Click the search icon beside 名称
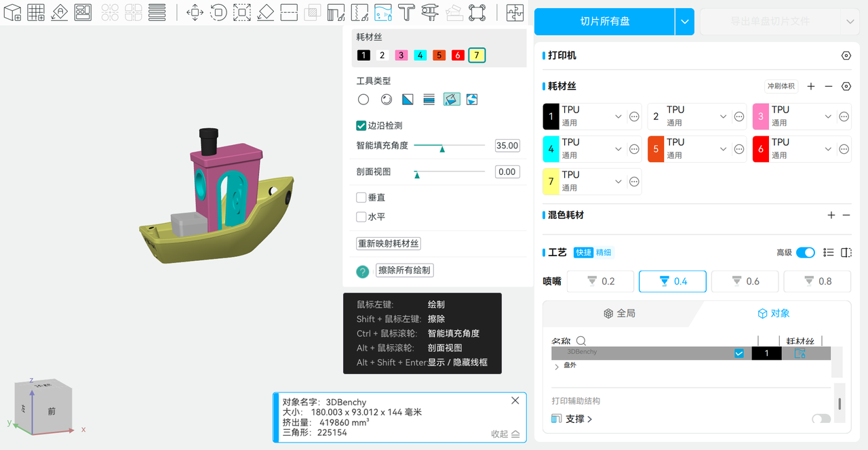Viewport: 868px width, 450px height. (x=580, y=341)
